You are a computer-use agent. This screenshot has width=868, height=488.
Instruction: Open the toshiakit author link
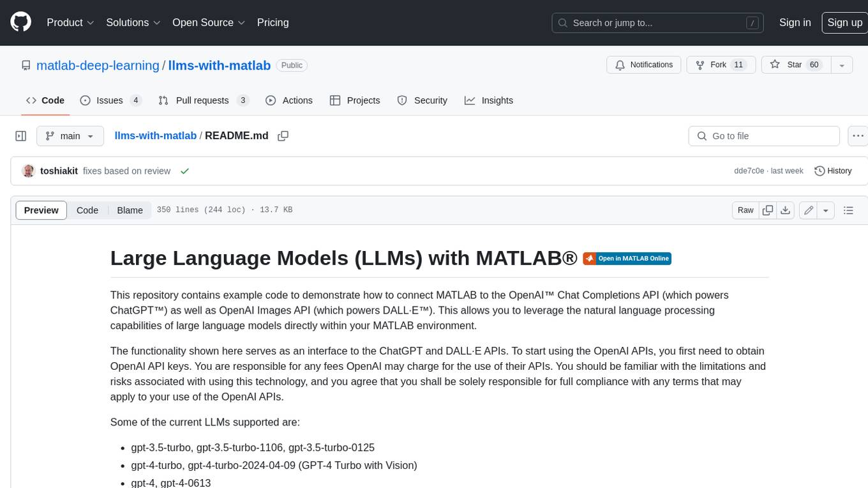click(x=59, y=171)
